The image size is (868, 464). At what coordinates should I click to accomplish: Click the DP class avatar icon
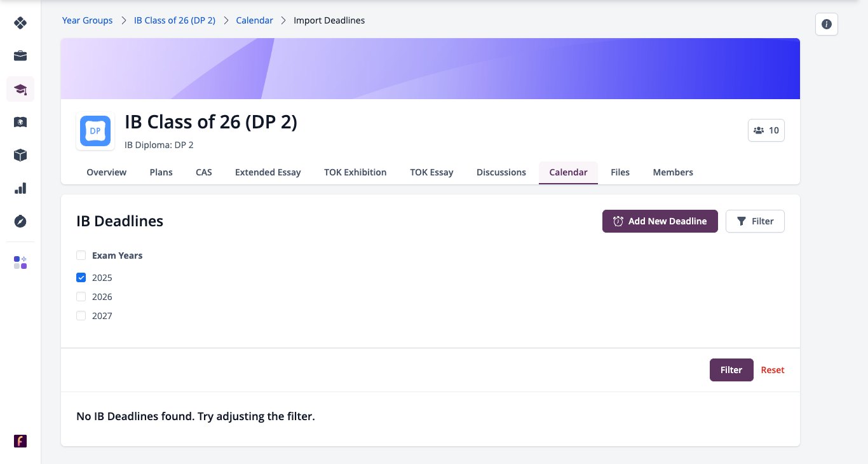point(95,131)
